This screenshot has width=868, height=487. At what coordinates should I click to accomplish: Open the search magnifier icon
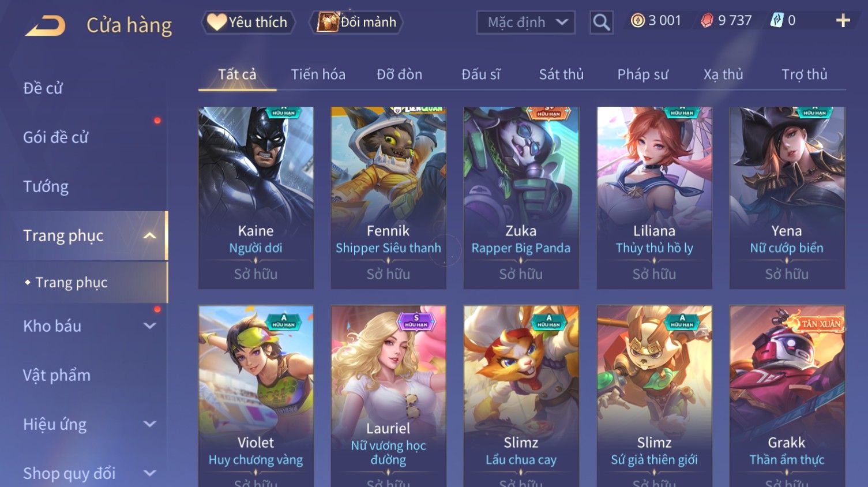[x=601, y=23]
